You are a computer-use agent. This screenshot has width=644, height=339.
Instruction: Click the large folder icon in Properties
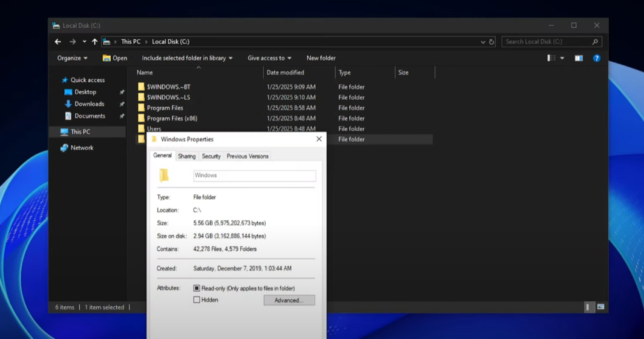tap(164, 176)
